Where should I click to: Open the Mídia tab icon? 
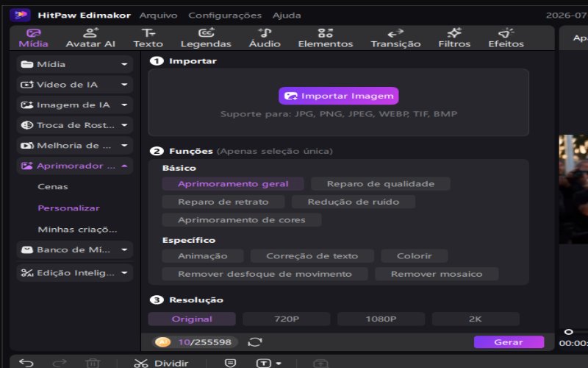click(x=33, y=33)
